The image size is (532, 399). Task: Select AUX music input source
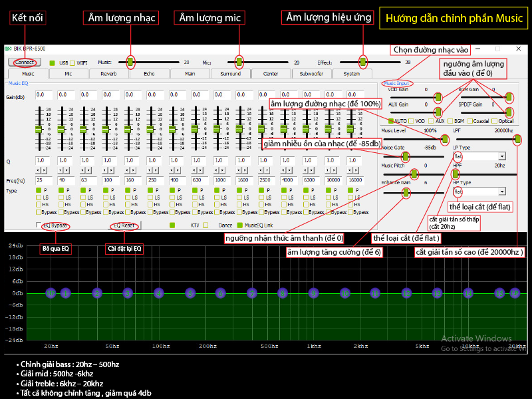coord(431,121)
